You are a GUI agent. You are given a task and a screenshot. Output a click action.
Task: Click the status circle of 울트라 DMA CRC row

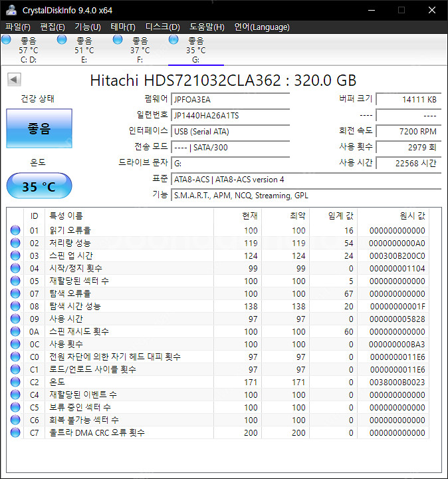(15, 432)
